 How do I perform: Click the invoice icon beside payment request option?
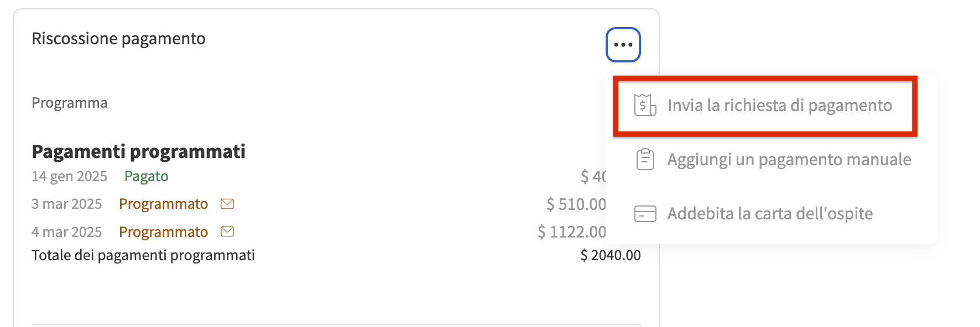(645, 106)
